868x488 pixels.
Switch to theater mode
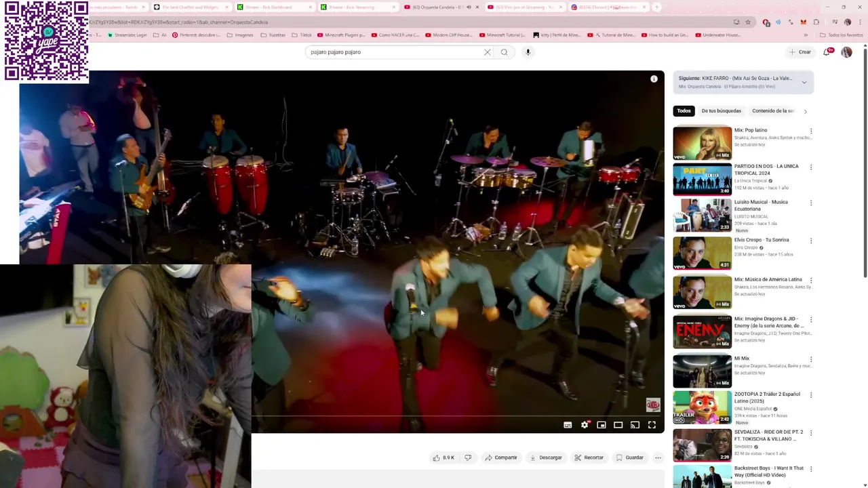click(x=618, y=425)
